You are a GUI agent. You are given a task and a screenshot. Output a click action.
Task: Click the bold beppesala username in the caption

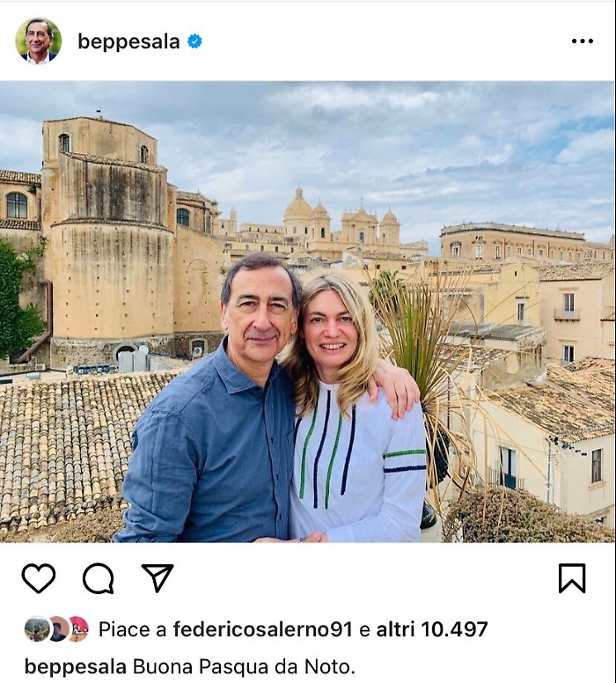pos(75,666)
